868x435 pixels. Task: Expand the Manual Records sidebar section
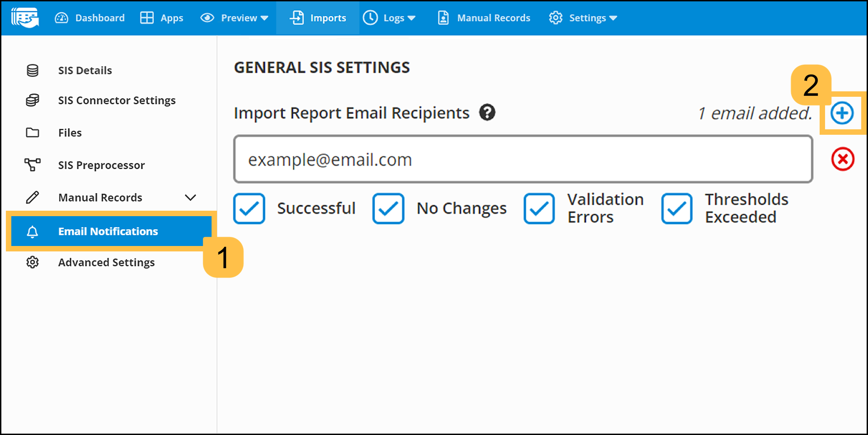pos(190,198)
